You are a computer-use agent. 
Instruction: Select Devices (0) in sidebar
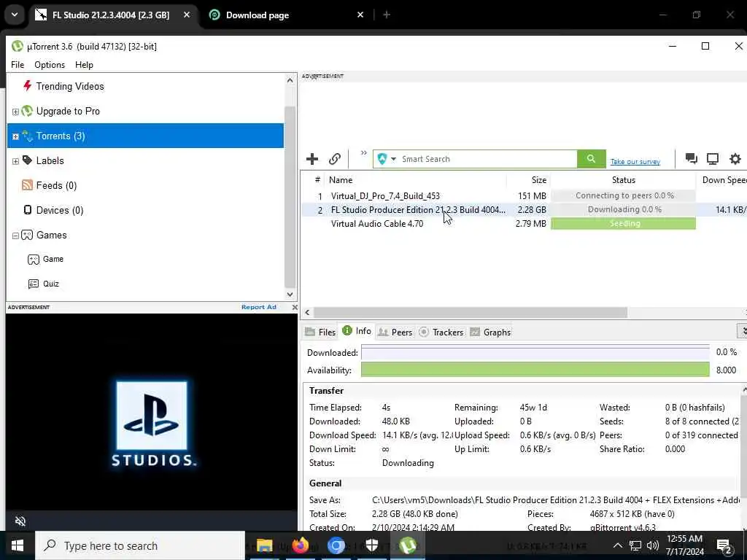(x=53, y=210)
